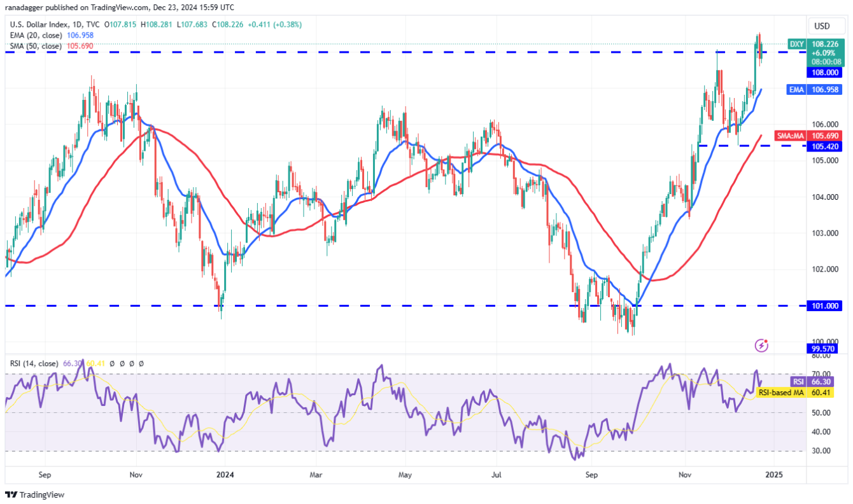This screenshot has height=504, width=853.
Task: Click the red SMA:MA tag on price axis
Action: pyautogui.click(x=790, y=136)
